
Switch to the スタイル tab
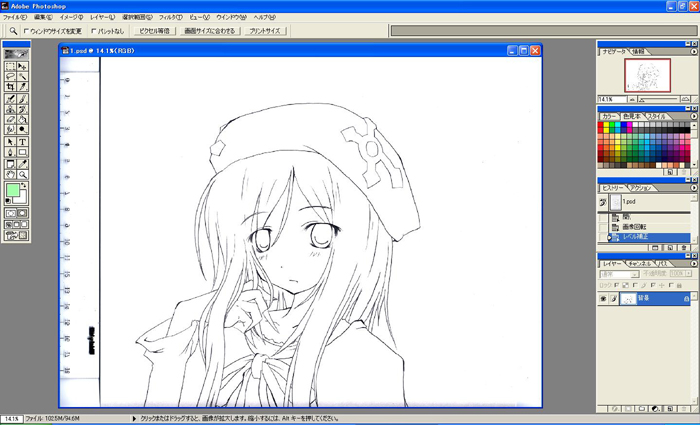tap(656, 116)
